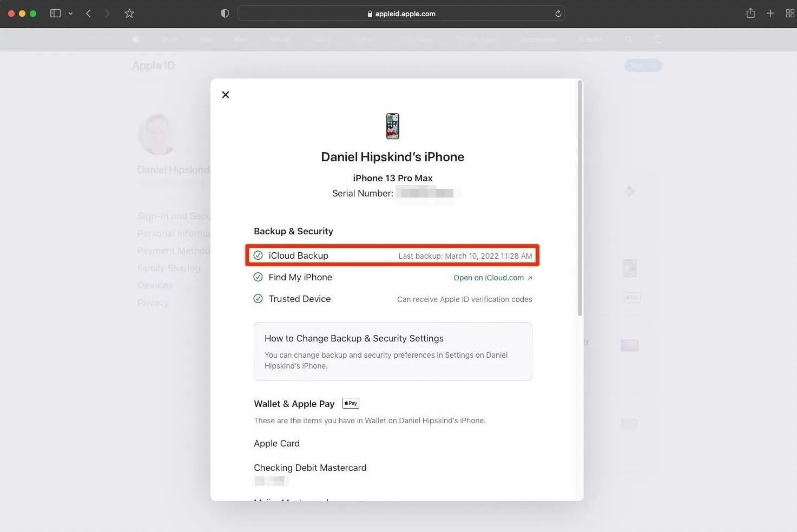
Task: Click the dialog's vertical scrollbar
Action: [x=580, y=198]
